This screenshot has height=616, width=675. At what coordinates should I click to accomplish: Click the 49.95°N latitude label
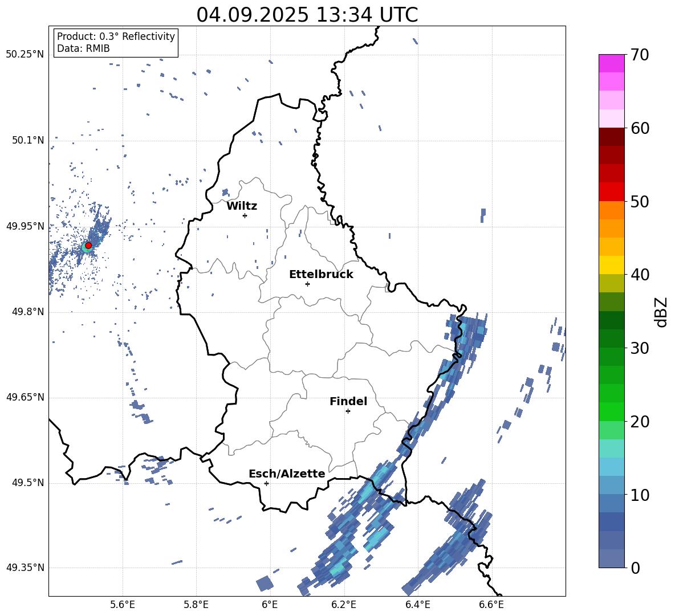coord(25,226)
